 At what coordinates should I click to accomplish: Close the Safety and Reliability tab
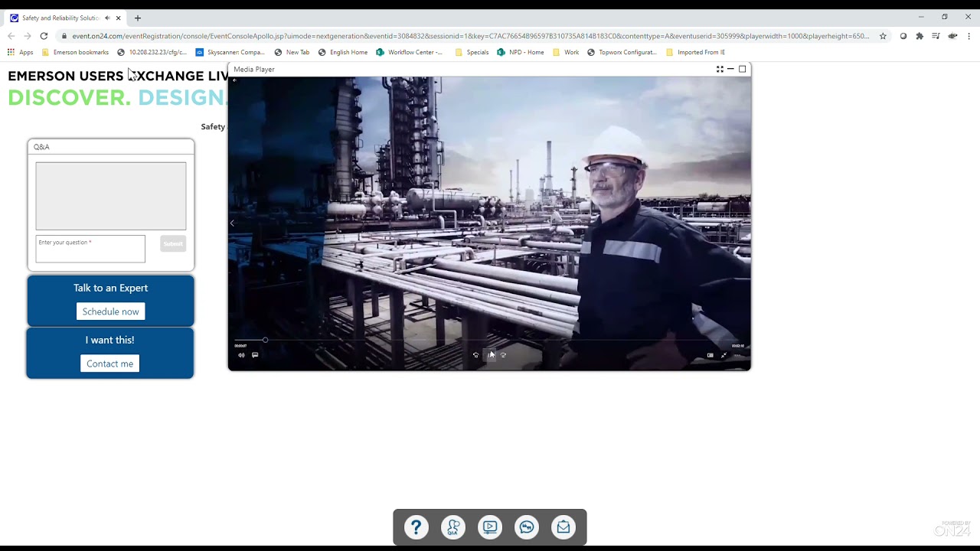tap(118, 18)
